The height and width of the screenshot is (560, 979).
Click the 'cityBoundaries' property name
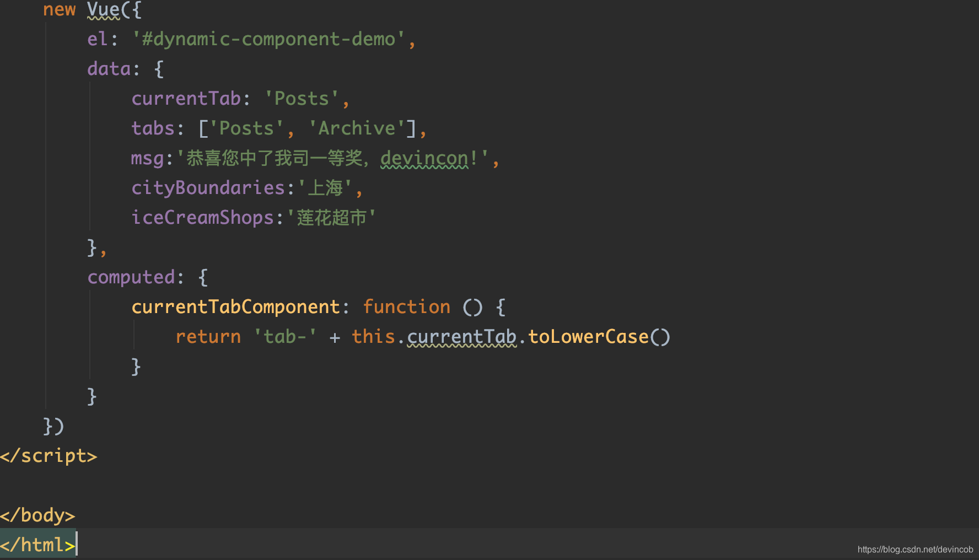208,188
